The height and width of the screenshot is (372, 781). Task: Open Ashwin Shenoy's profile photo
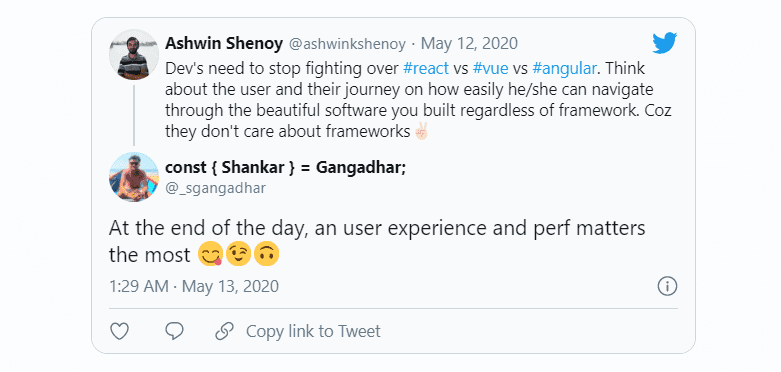[134, 54]
